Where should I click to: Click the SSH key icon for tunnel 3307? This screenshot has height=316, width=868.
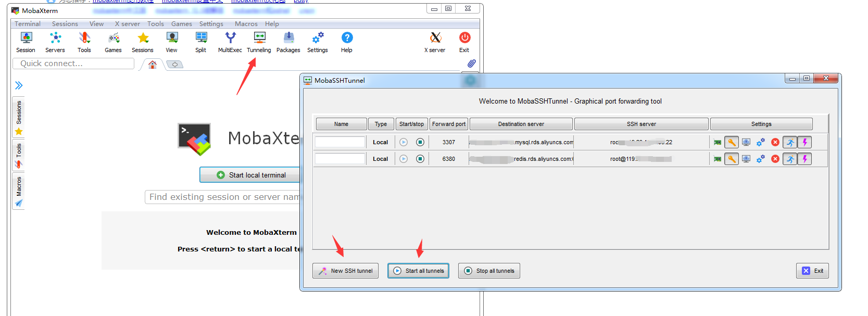pyautogui.click(x=732, y=142)
